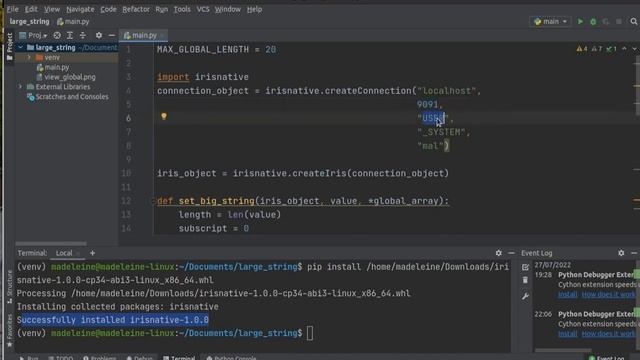This screenshot has height=360, width=640.
Task: Open the Help menu
Action: click(x=254, y=9)
